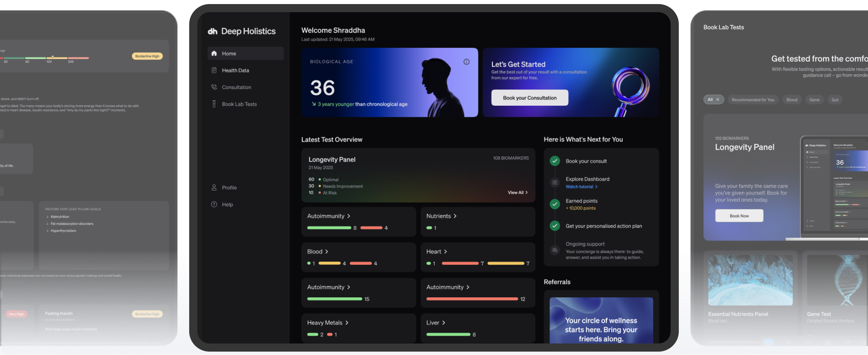
Task: Click Malnutrition in the low-level factors list
Action: click(60, 217)
